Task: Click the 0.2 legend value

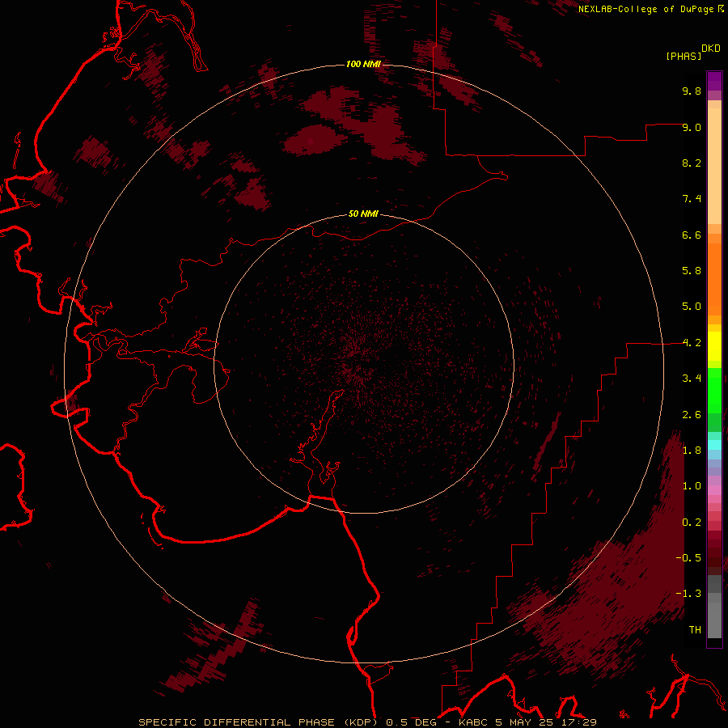Action: pyautogui.click(x=692, y=523)
